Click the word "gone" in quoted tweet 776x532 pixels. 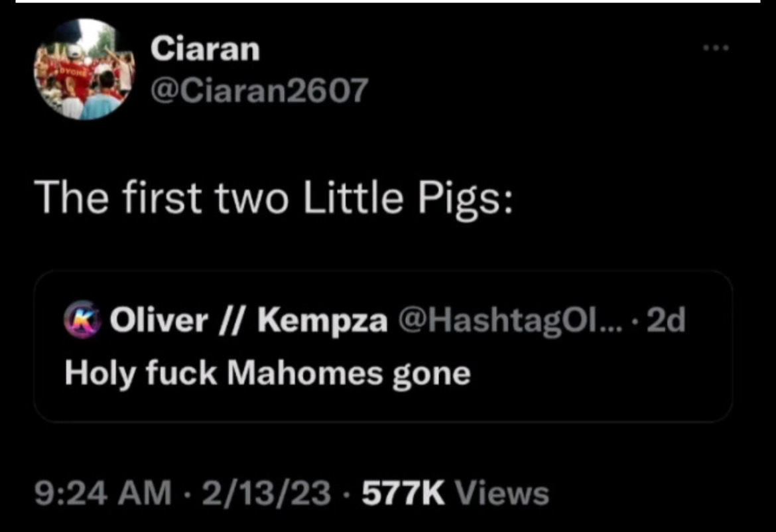click(431, 374)
